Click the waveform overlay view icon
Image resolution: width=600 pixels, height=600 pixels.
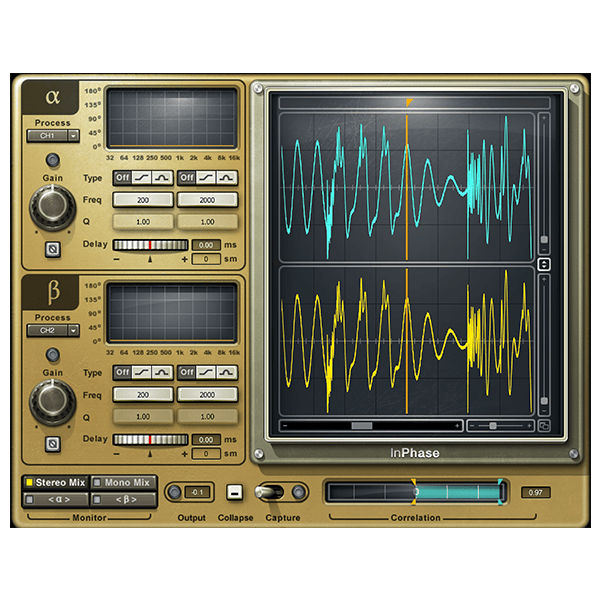click(x=544, y=426)
